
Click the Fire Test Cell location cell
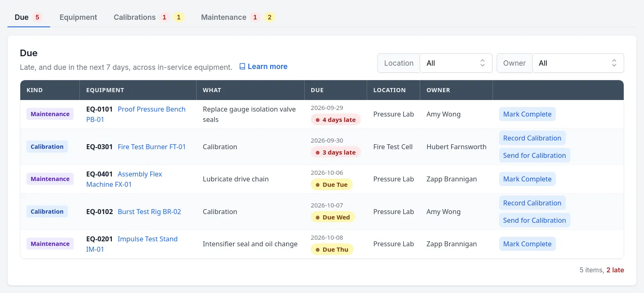[x=393, y=147]
